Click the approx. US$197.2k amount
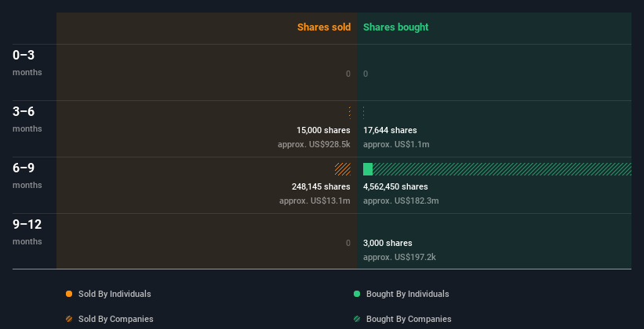The width and height of the screenshot is (644, 329). [x=399, y=257]
